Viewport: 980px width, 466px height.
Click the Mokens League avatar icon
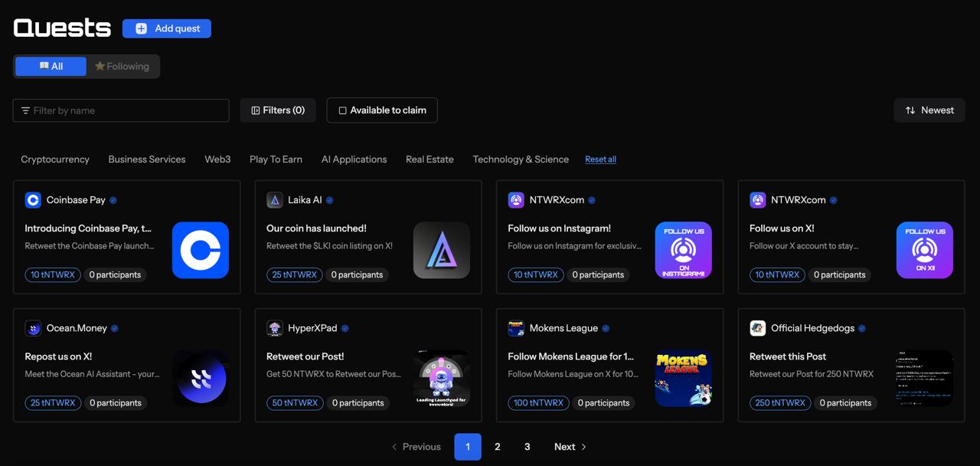[516, 328]
